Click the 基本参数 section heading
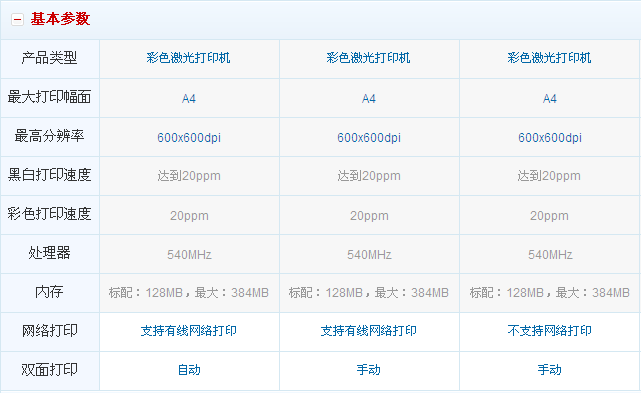Screen dimensions: 641x393 (60, 19)
